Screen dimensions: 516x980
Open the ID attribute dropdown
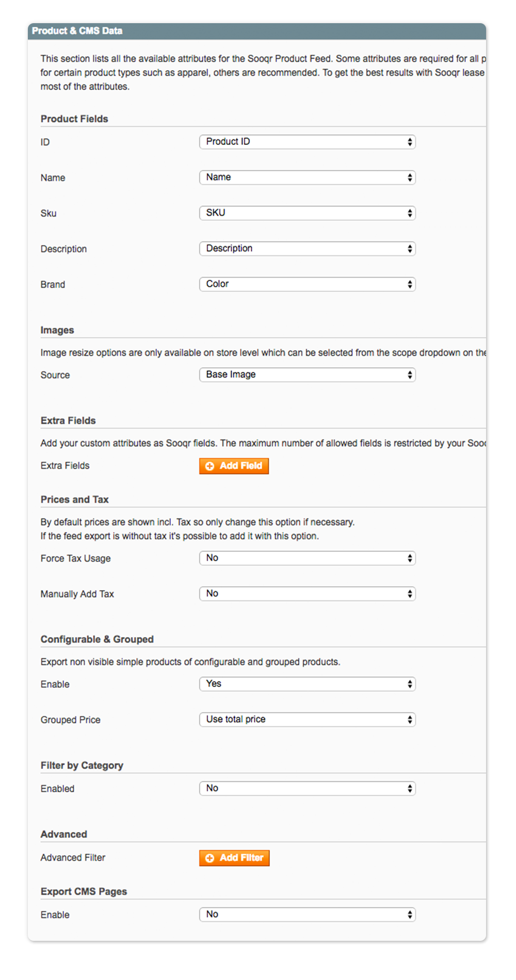(308, 142)
